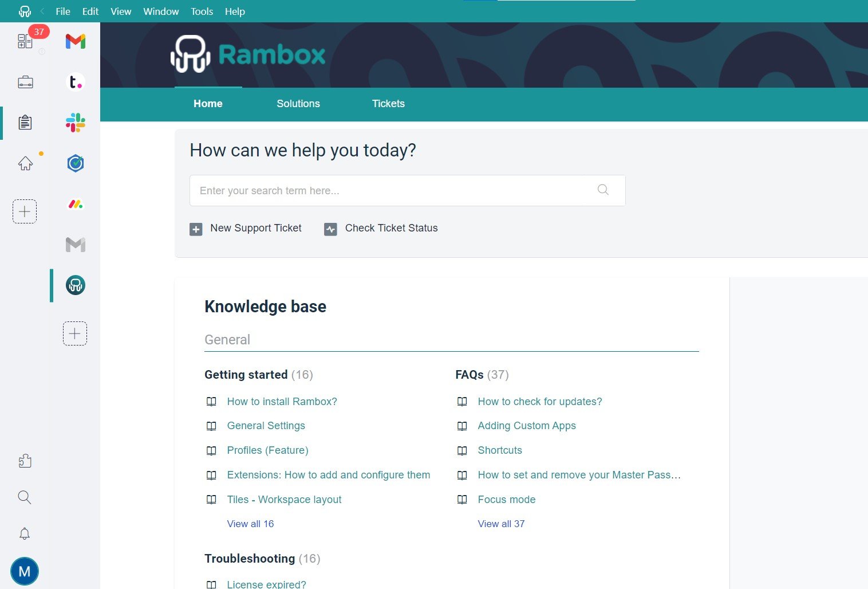Image resolution: width=868 pixels, height=589 pixels.
Task: Open the briefcase workspace
Action: (x=25, y=83)
